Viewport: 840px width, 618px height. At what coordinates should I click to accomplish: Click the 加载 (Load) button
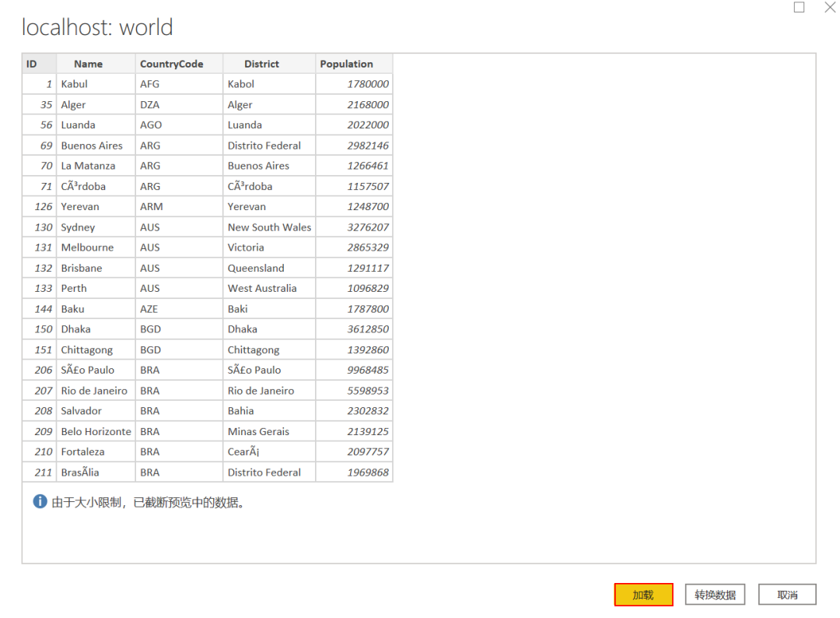[643, 595]
